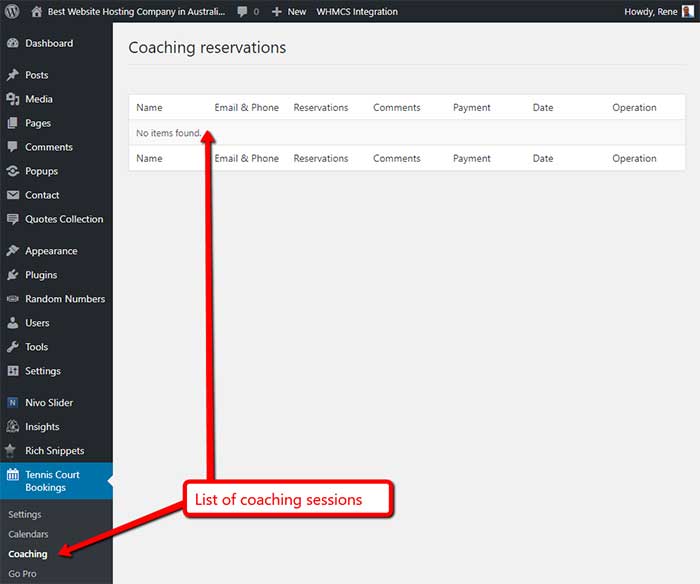Screen dimensions: 700x584
Task: Click the Rich Snippets star icon
Action: [11, 451]
